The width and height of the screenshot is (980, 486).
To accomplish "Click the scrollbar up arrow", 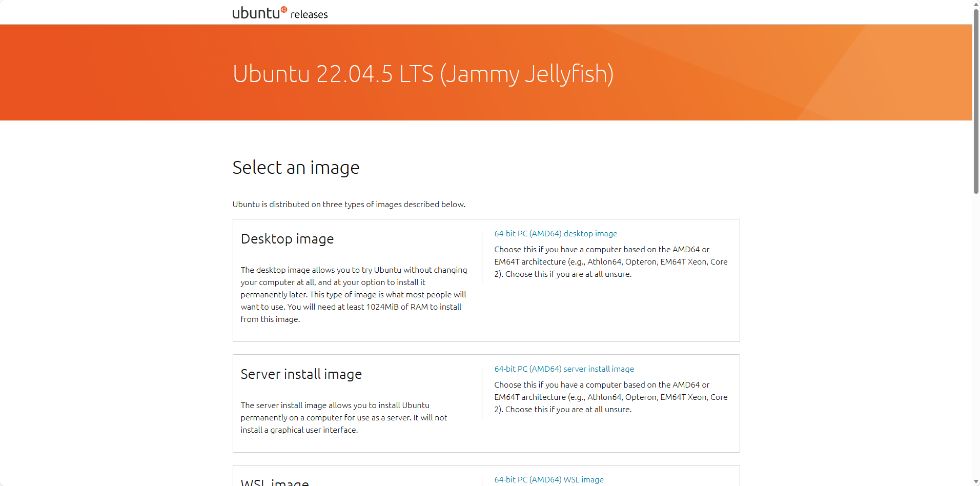I will click(x=976, y=4).
